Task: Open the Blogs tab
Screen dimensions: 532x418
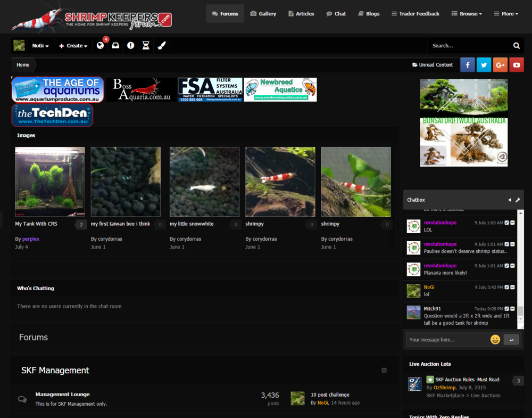Action: point(369,14)
